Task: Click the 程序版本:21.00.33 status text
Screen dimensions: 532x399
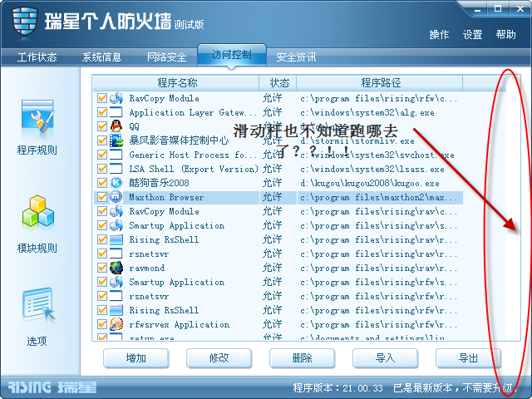Action: point(338,388)
